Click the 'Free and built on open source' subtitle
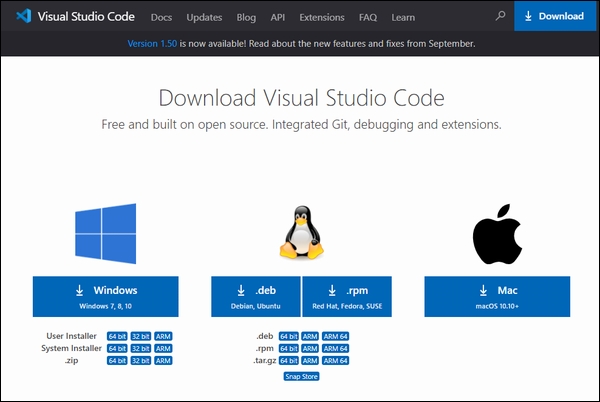The height and width of the screenshot is (402, 600). (x=302, y=125)
